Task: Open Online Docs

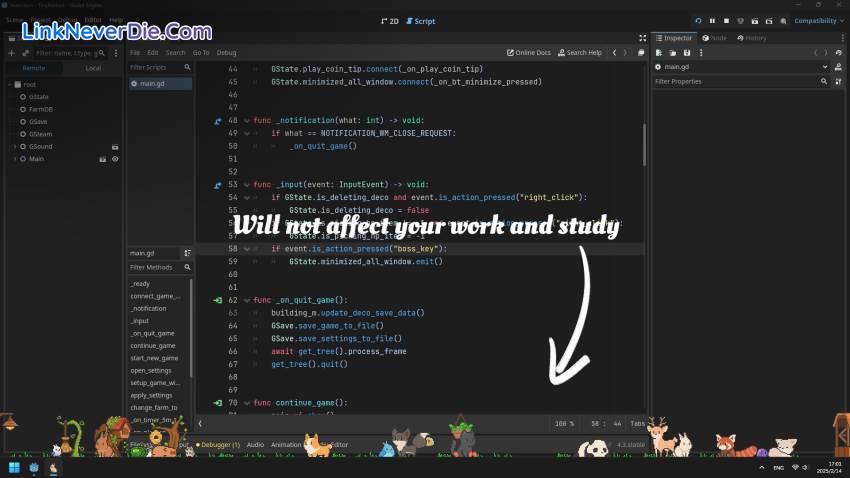Action: [529, 52]
